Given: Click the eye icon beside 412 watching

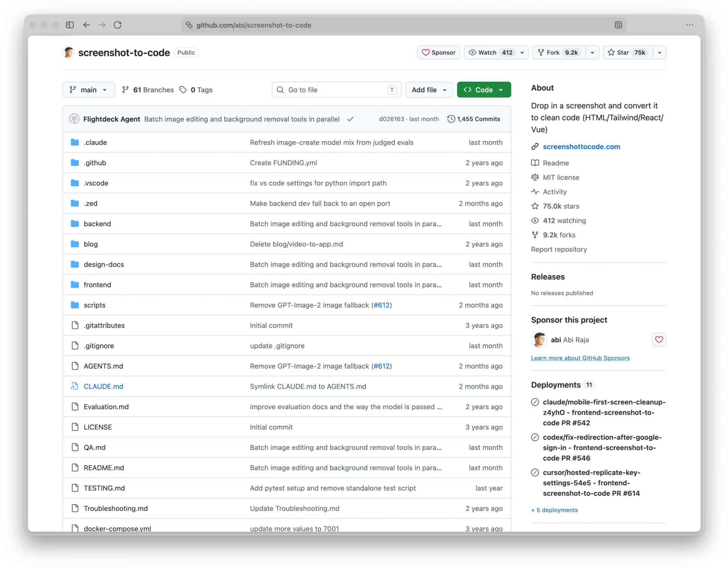Looking at the screenshot, I should [535, 221].
